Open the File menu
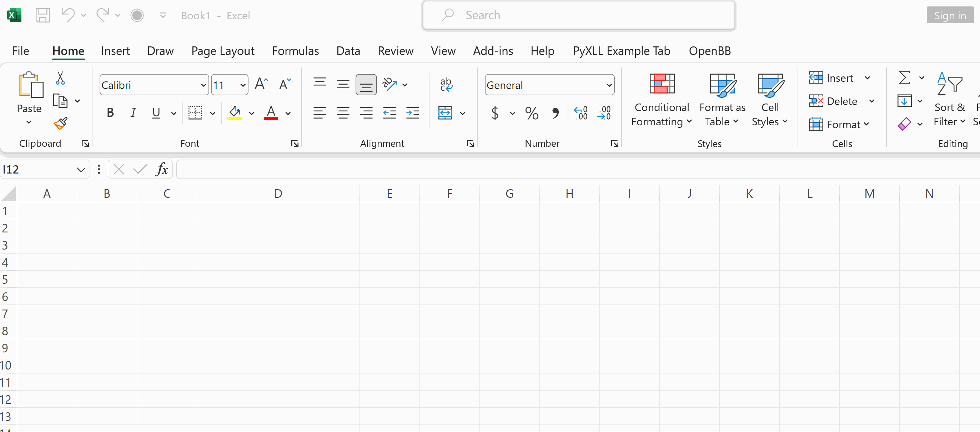 click(21, 51)
